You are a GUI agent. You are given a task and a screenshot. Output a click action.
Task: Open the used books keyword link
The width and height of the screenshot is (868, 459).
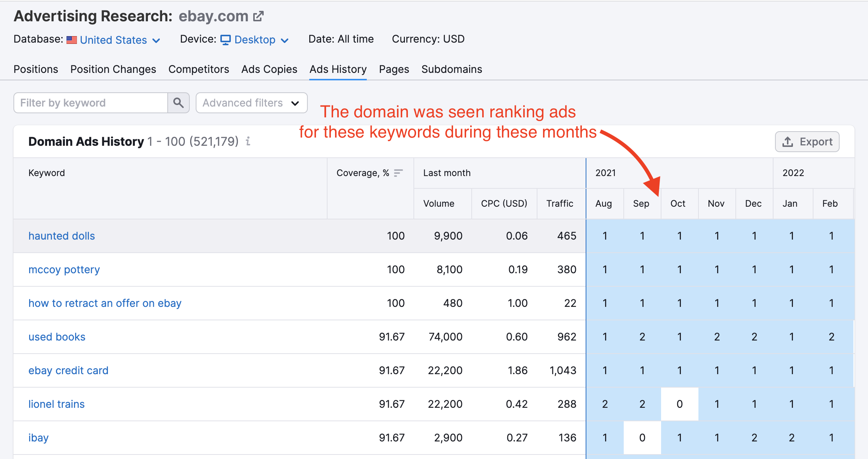[57, 337]
